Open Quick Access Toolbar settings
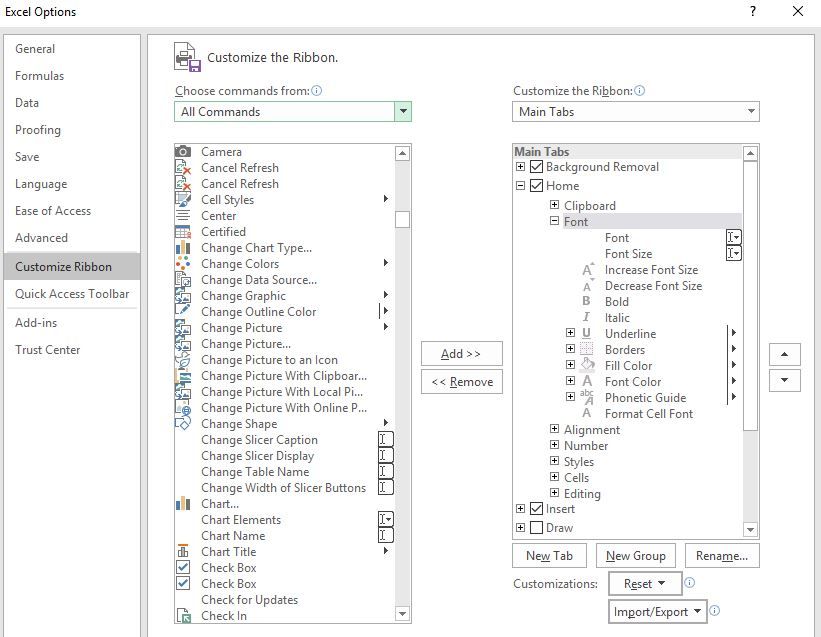 72,294
